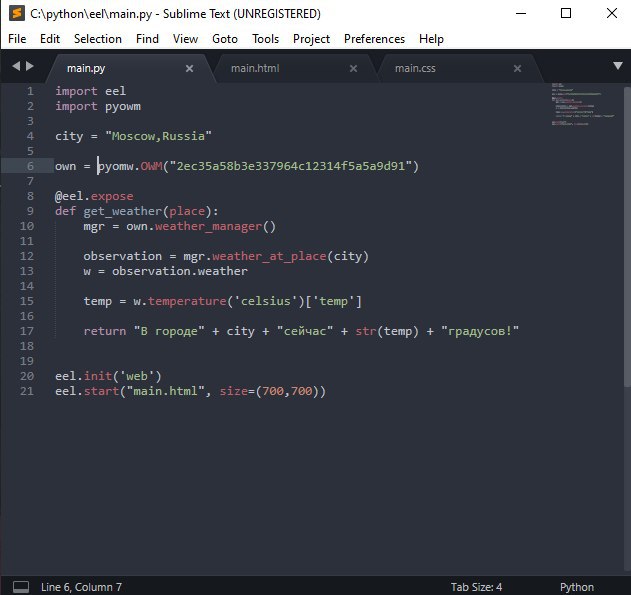This screenshot has height=595, width=631.
Task: Open the File menu
Action: (x=17, y=39)
